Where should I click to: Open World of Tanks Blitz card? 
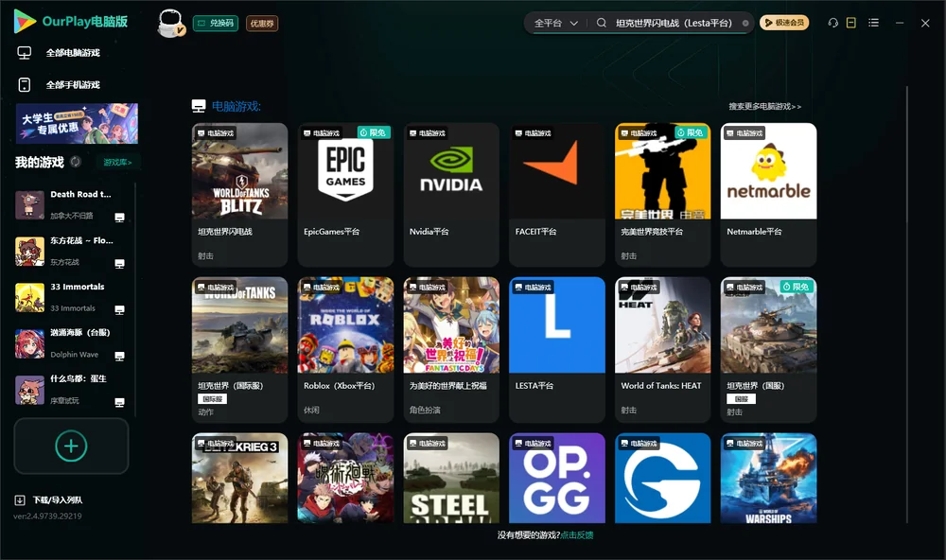click(x=239, y=194)
